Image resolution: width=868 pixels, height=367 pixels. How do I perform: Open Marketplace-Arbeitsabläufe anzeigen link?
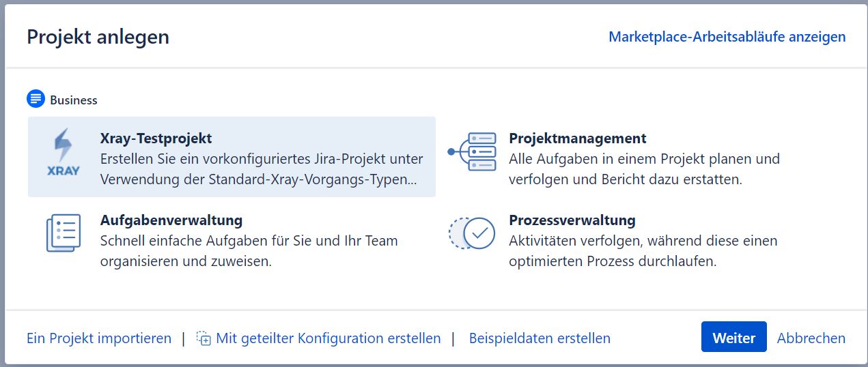[727, 37]
